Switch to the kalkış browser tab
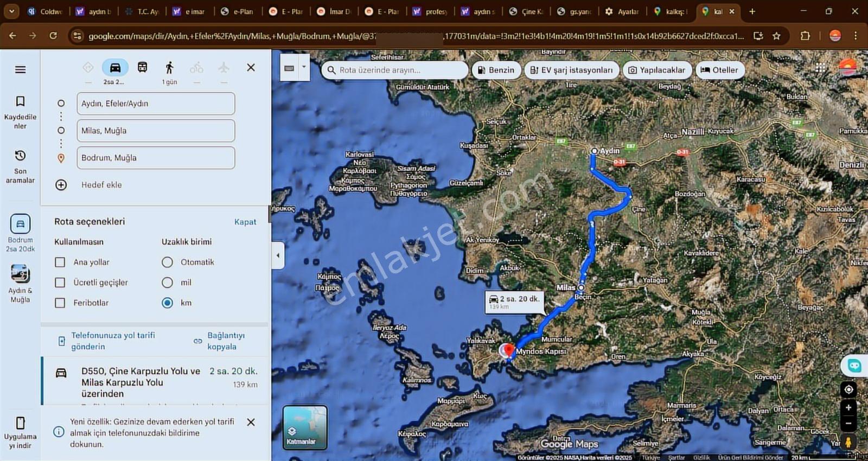This screenshot has width=868, height=461. coord(671,11)
